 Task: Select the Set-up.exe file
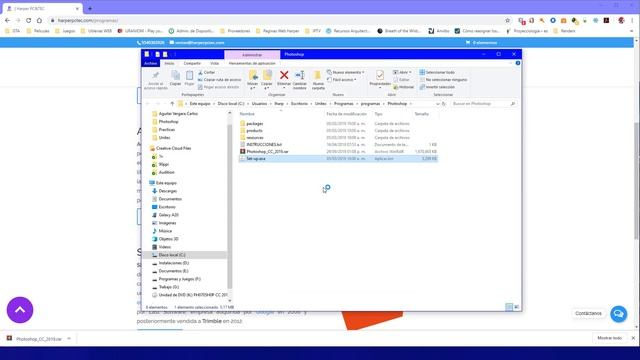[x=338, y=158]
